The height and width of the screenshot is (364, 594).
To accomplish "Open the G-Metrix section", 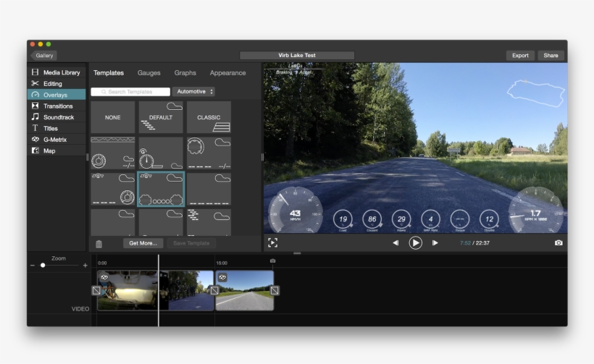I will coord(55,139).
